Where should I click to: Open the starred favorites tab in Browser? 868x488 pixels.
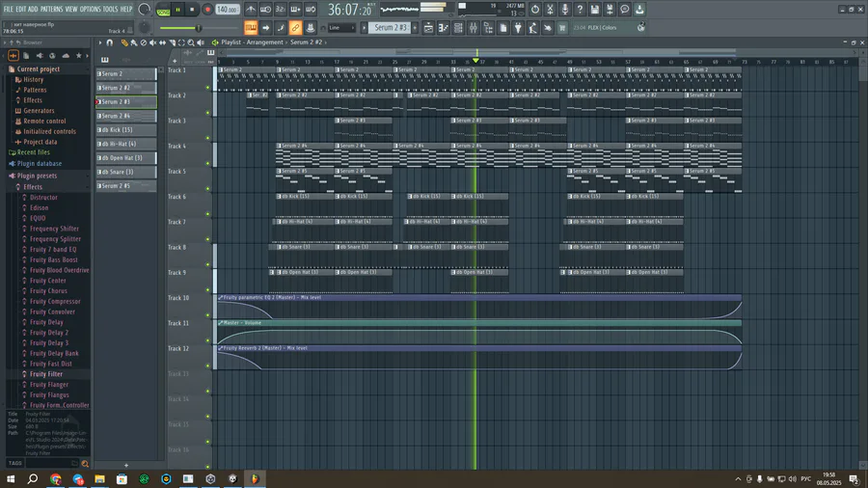coord(79,55)
